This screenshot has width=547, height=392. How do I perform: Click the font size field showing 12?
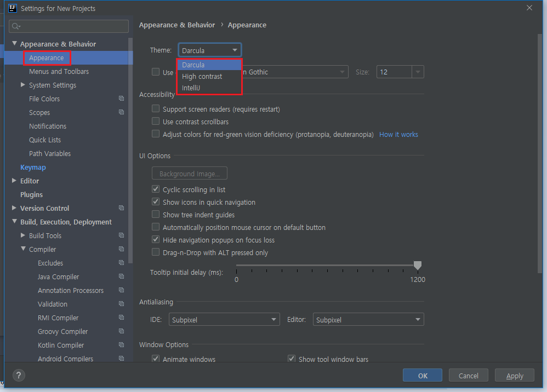[x=394, y=72]
